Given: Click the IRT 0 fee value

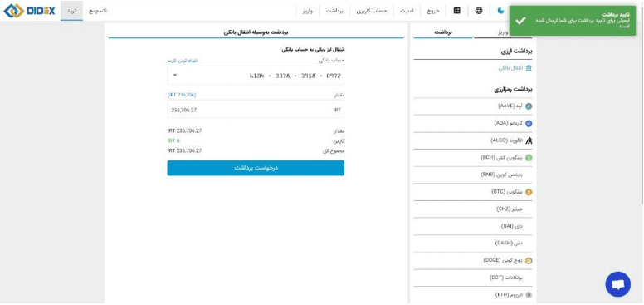Looking at the screenshot, I should (x=173, y=141).
